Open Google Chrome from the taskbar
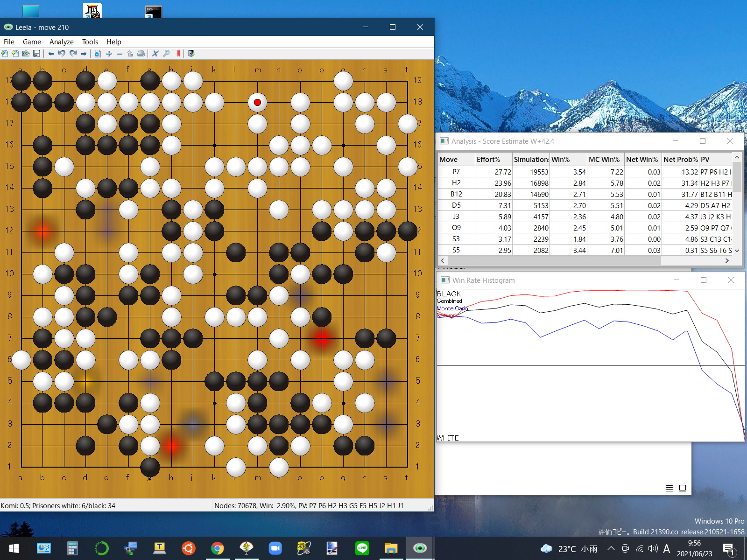The height and width of the screenshot is (560, 747). point(217,548)
